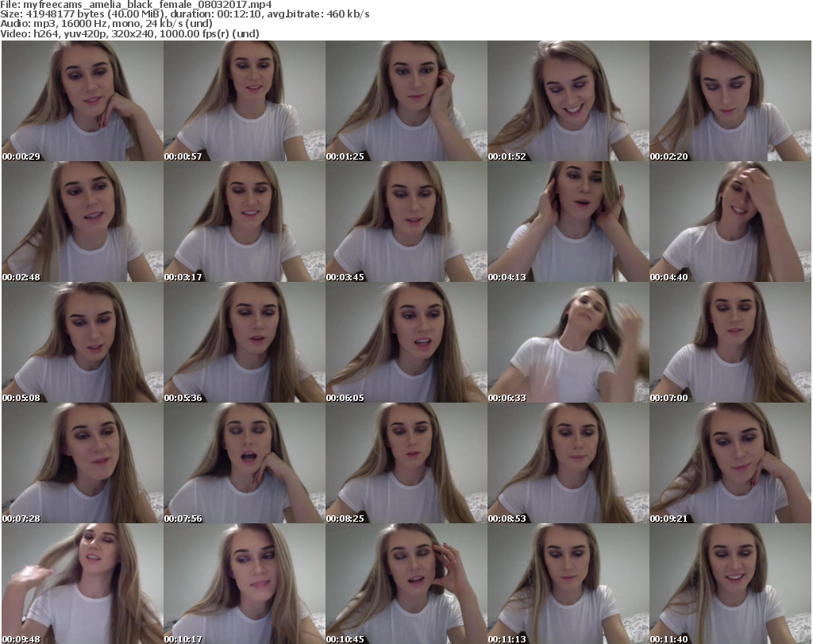Viewport: 813px width, 644px height.
Task: Pick the preview frame labeled 00:05:08
Action: click(83, 343)
